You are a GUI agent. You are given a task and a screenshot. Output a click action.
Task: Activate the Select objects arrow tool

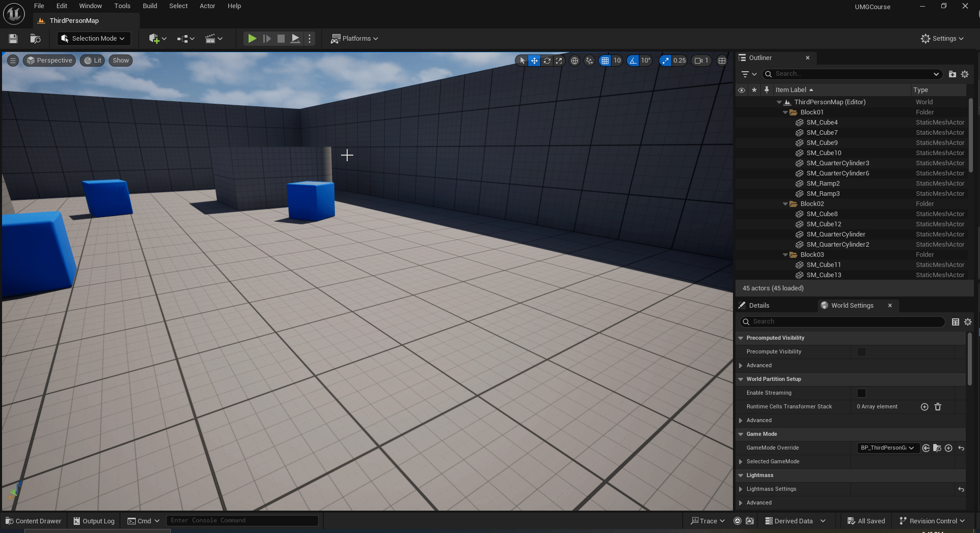(x=522, y=61)
